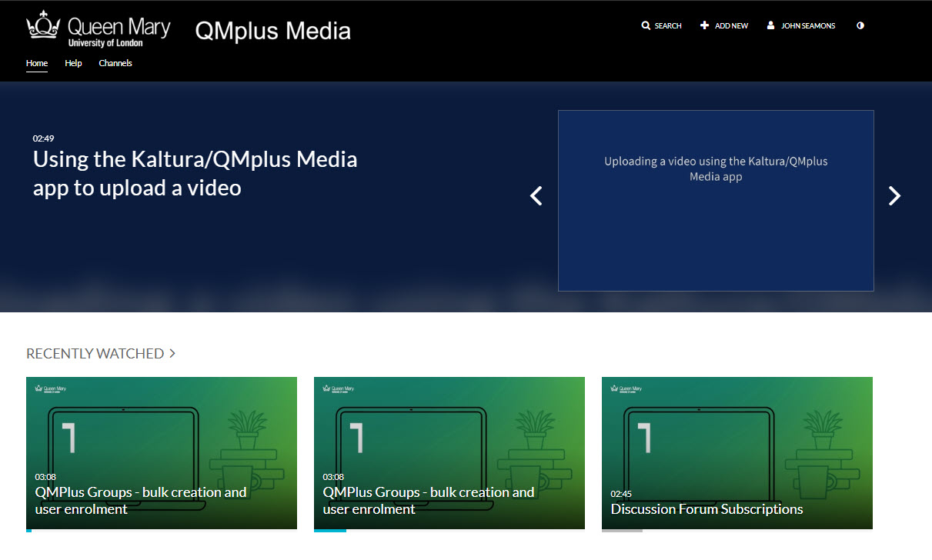Select Home in the navigation bar
This screenshot has width=932, height=560.
tap(36, 63)
